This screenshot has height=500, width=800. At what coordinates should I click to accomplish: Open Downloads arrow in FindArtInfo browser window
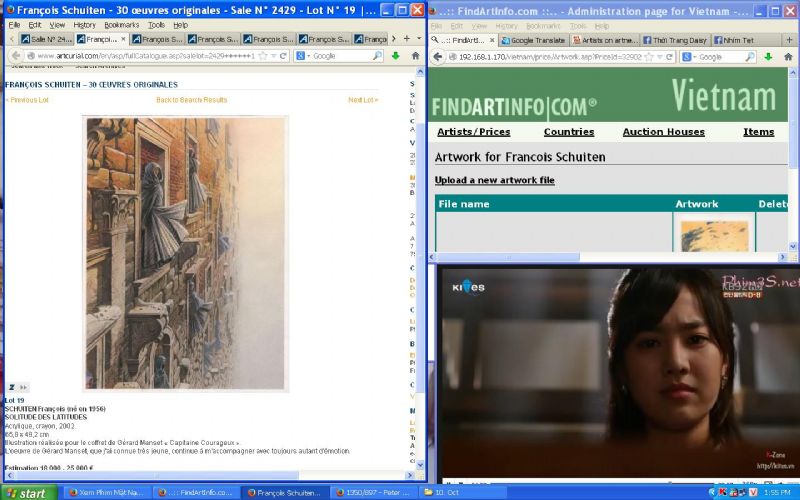click(766, 57)
